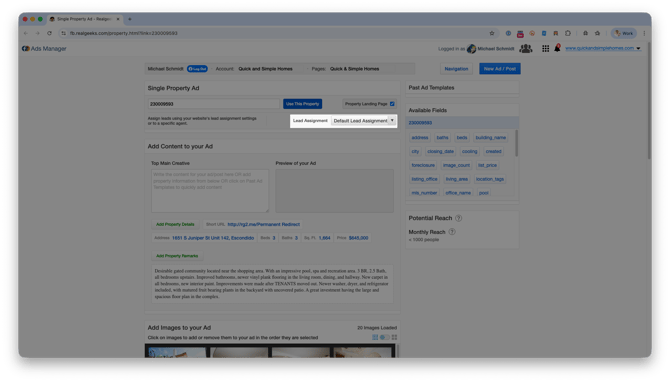Click the Log Out button
Viewport: 670px width, 382px height.
(197, 69)
